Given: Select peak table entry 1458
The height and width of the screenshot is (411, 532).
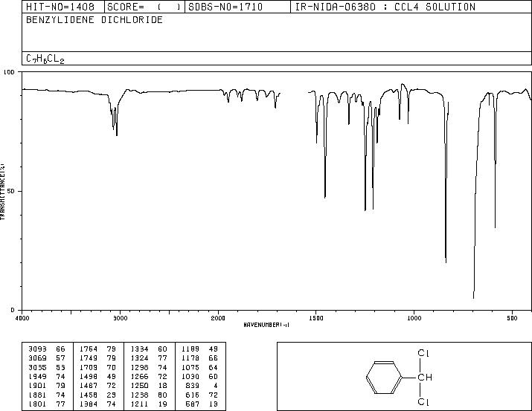Looking at the screenshot, I should point(89,395).
